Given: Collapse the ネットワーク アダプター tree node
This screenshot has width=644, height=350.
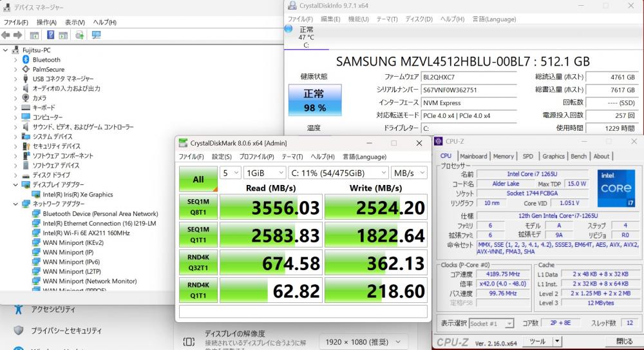Looking at the screenshot, I should coord(15,204).
